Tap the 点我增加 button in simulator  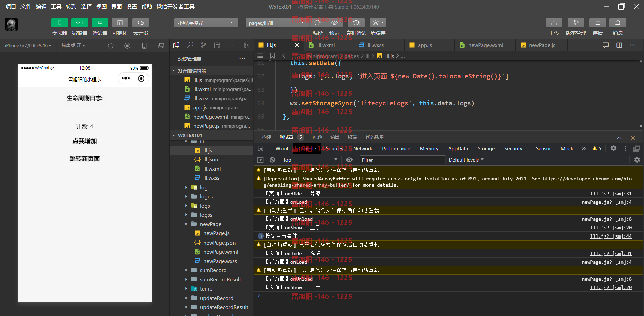point(85,141)
